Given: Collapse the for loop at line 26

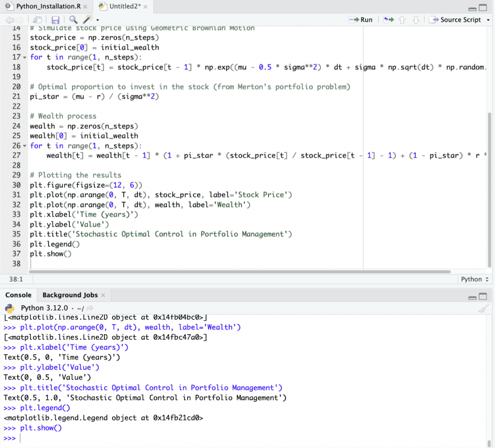Looking at the screenshot, I should pos(26,146).
